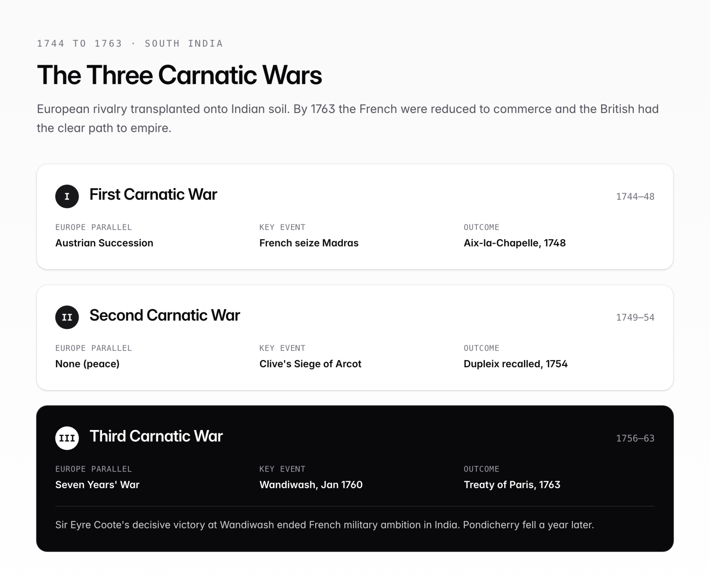This screenshot has width=710, height=588.
Task: Open the Second Carnatic War heading
Action: click(x=165, y=315)
